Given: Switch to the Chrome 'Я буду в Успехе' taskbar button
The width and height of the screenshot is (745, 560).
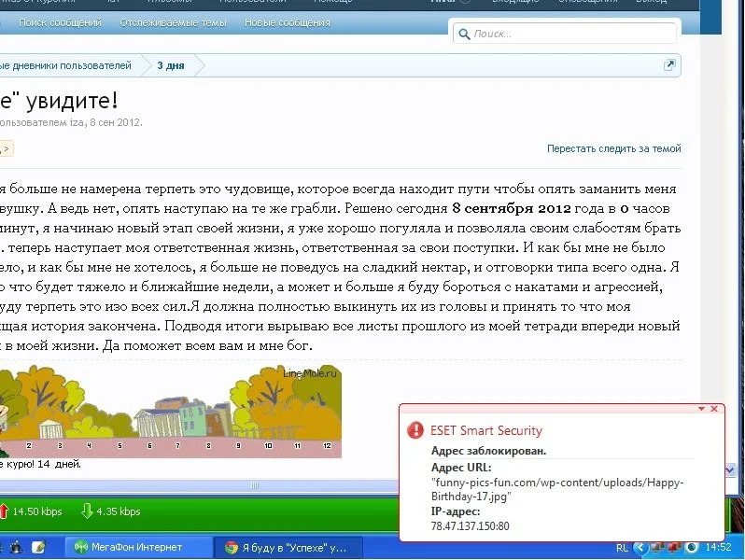Looking at the screenshot, I should click(x=288, y=547).
